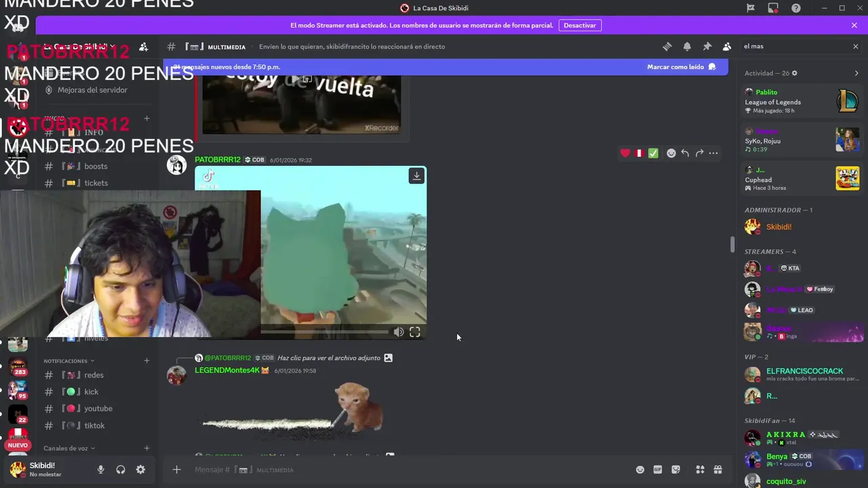
Task: Forward PATOBRRR12's message
Action: (x=699, y=153)
